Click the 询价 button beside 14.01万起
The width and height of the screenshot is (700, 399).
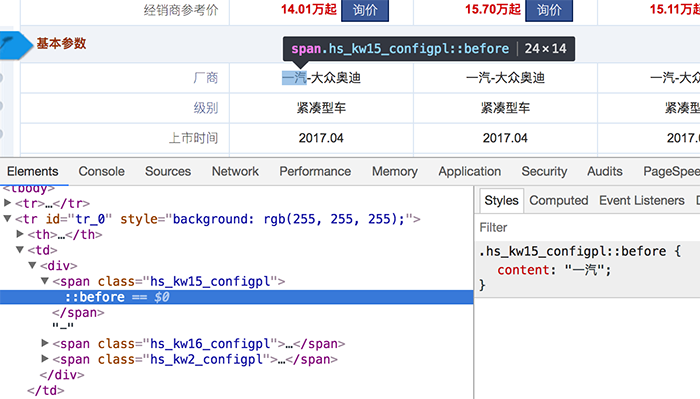pyautogui.click(x=365, y=10)
